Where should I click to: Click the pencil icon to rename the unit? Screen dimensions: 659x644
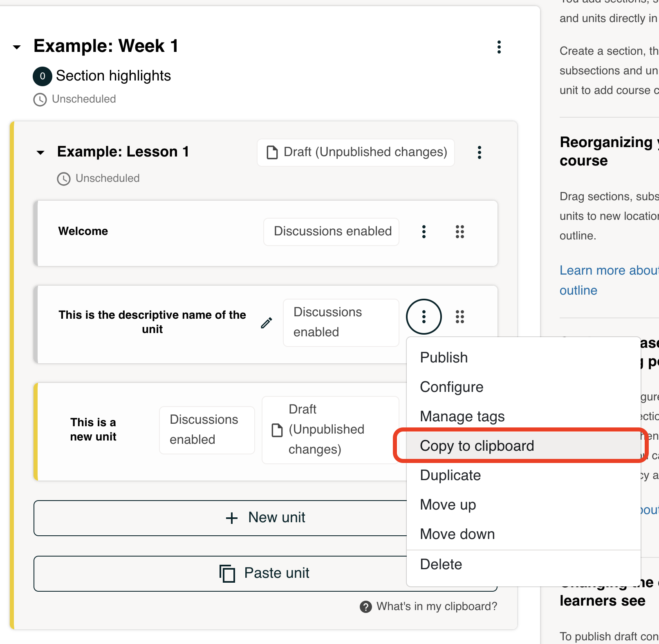click(267, 323)
